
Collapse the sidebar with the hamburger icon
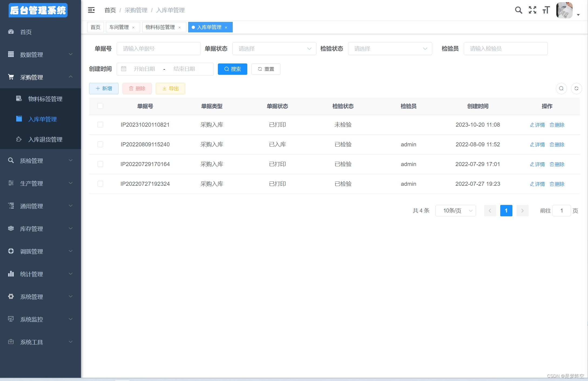coord(91,10)
